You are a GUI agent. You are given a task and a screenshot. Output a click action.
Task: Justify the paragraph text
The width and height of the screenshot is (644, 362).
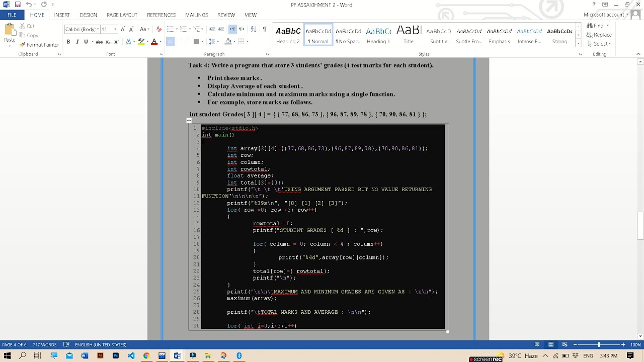197,42
